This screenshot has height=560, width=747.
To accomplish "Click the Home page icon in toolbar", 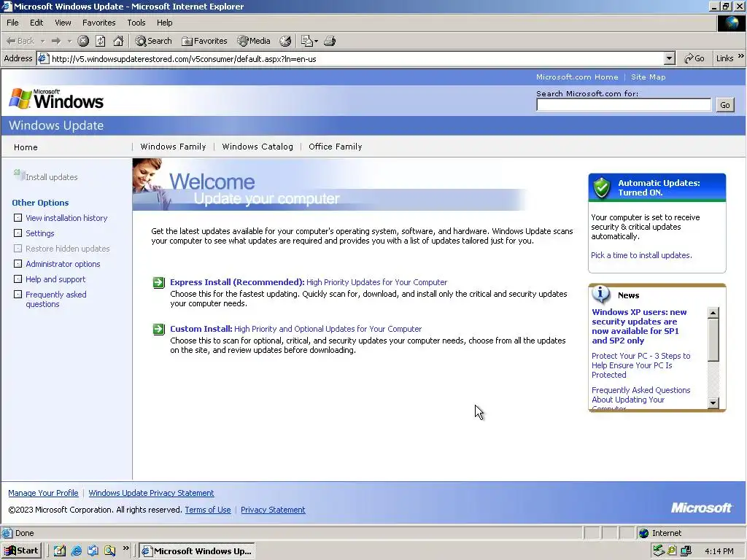I will point(118,41).
